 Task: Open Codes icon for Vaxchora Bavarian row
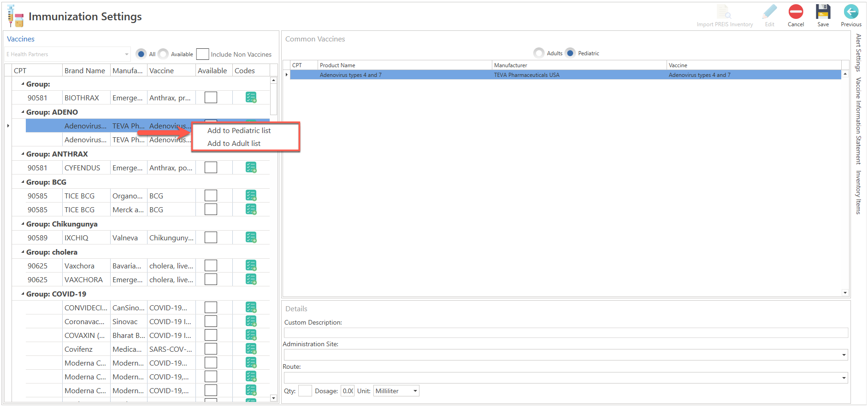(251, 266)
